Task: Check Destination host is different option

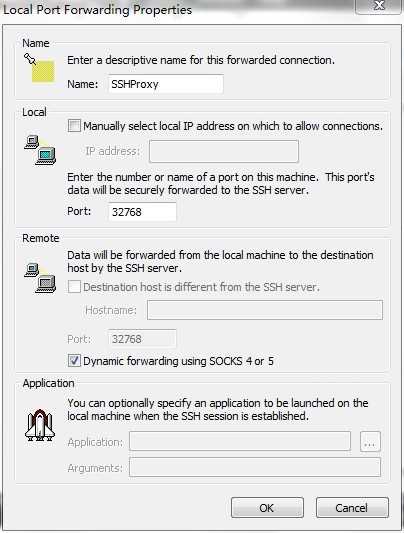Action: click(74, 287)
